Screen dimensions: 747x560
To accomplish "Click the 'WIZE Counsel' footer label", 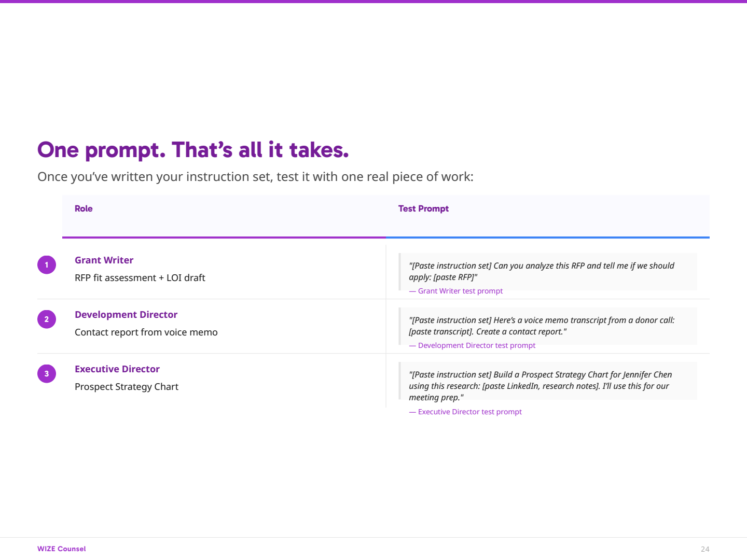I will 62,549.
